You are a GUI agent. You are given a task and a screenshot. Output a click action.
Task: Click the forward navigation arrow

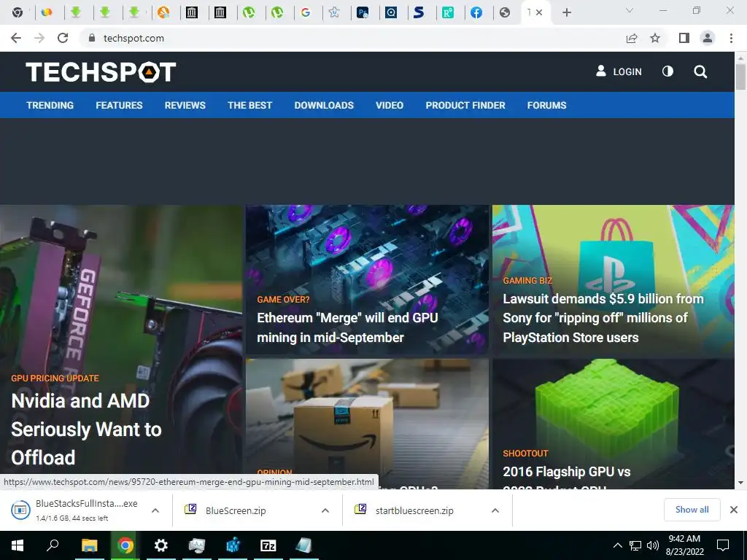tap(39, 38)
